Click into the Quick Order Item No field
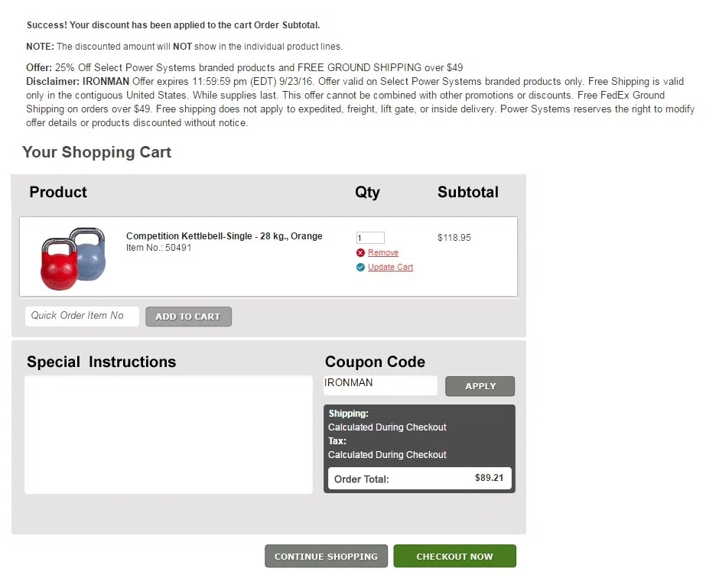The image size is (706, 588). click(x=82, y=316)
